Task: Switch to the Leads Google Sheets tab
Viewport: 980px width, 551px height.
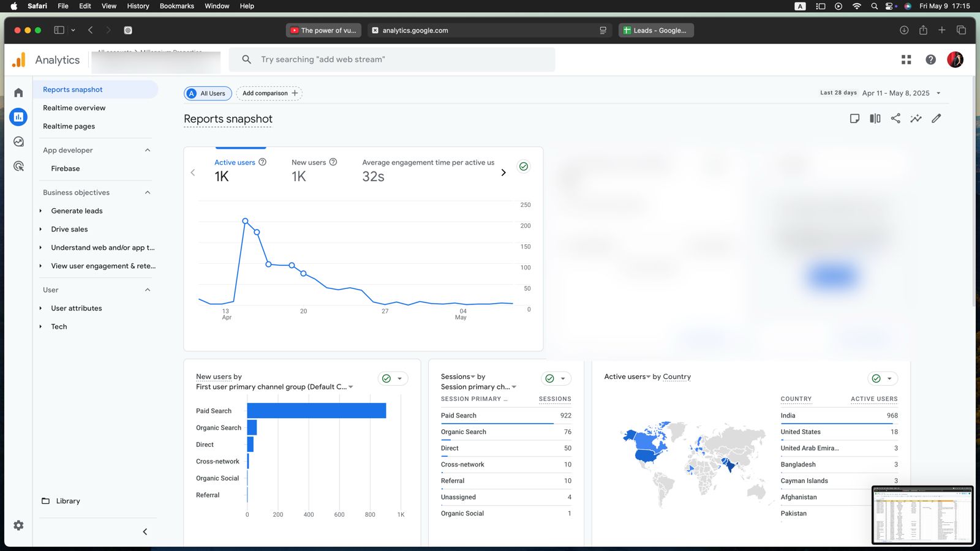Action: (x=656, y=30)
